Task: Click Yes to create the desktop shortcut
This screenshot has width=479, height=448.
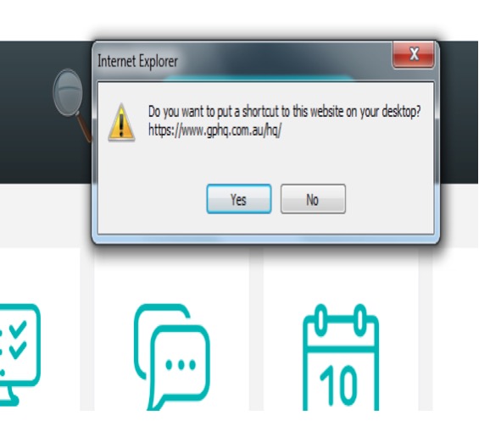Action: point(239,199)
